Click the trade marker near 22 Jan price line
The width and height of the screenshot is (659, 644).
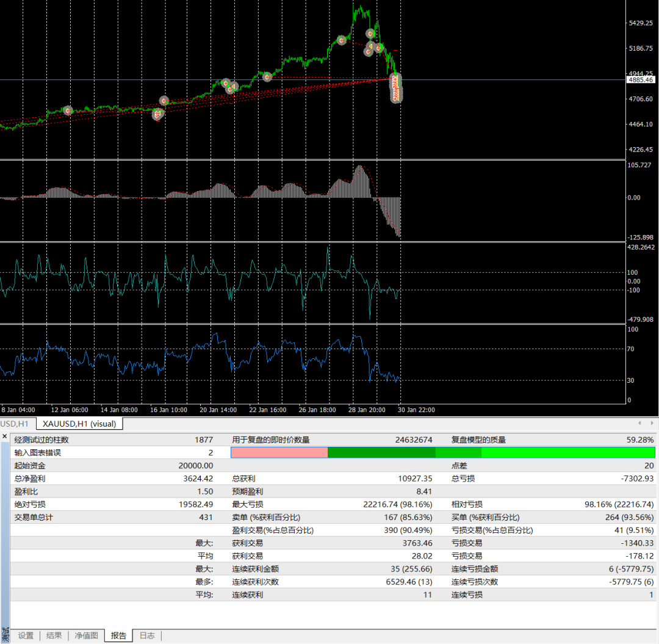tap(267, 77)
